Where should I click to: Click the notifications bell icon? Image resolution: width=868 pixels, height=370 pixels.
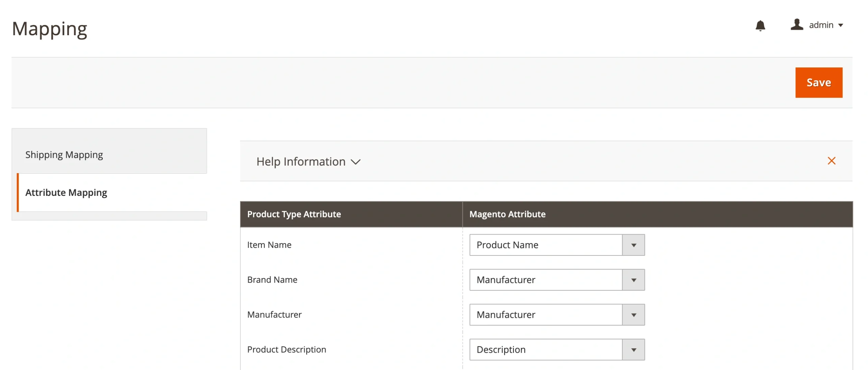760,25
